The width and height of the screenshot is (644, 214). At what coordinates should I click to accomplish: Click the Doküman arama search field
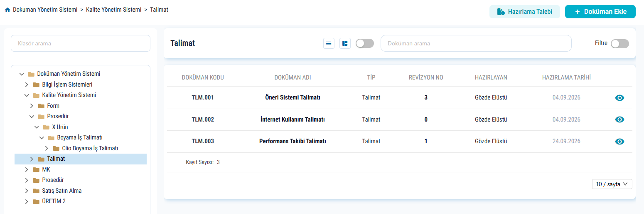click(x=476, y=43)
